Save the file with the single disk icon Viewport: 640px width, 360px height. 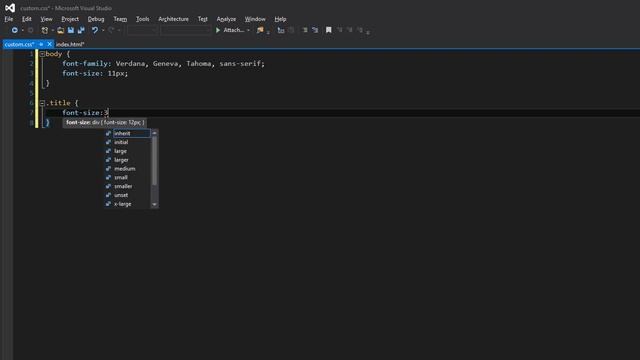(71, 30)
